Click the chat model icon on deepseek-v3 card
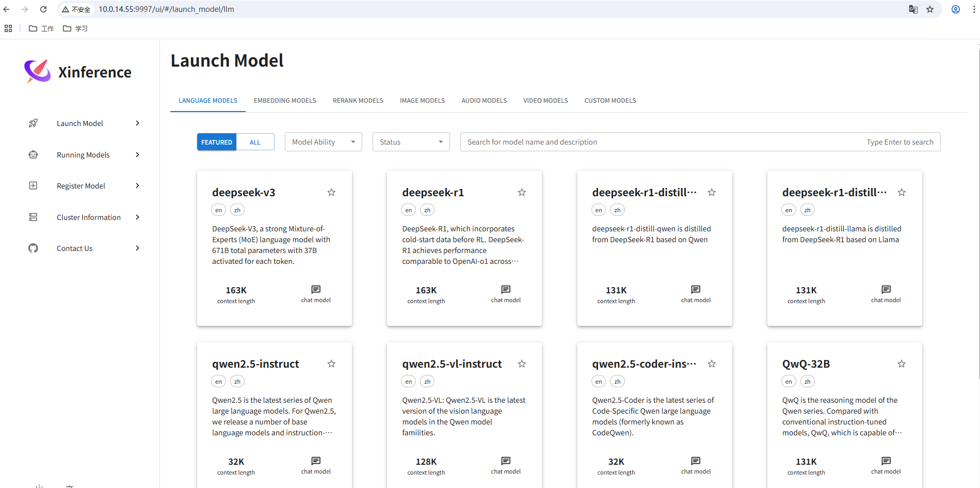The width and height of the screenshot is (980, 488). click(316, 289)
